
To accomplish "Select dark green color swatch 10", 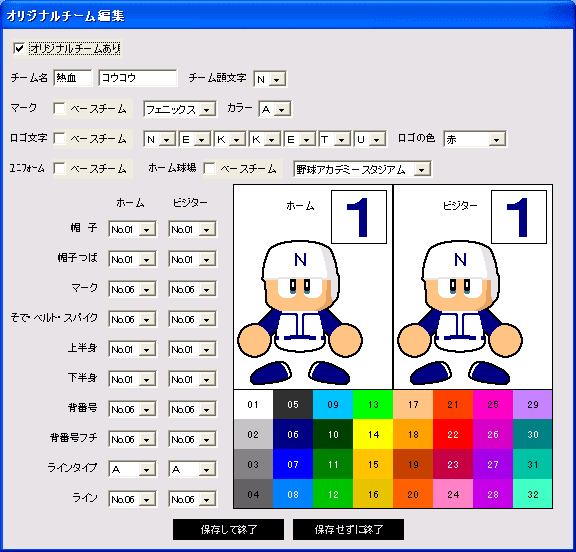I will (x=333, y=434).
